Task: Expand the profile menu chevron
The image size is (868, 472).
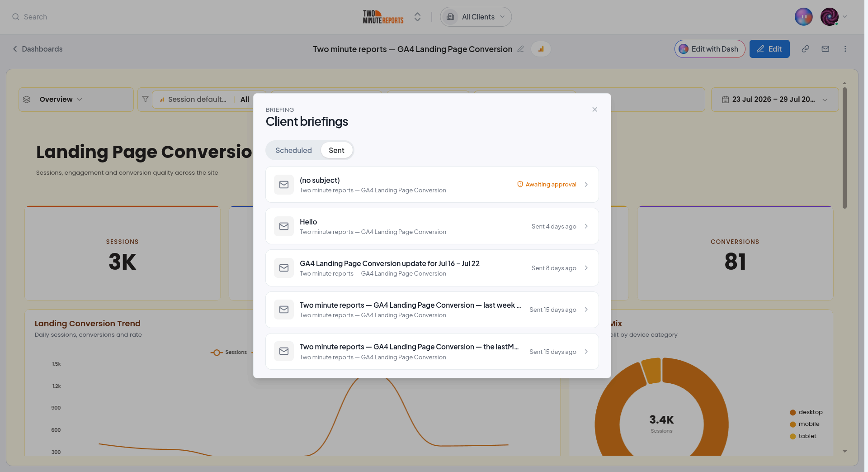Action: [x=844, y=17]
